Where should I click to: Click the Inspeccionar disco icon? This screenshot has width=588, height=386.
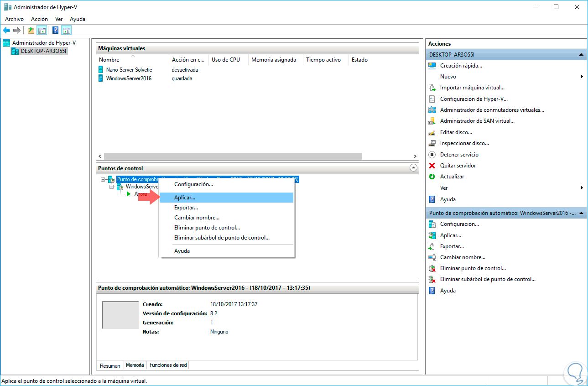coord(432,143)
